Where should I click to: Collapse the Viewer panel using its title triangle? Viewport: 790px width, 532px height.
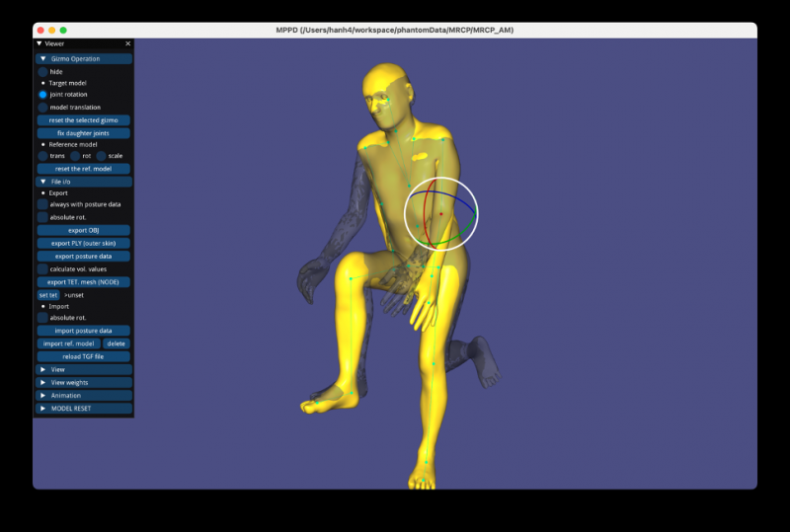pyautogui.click(x=39, y=44)
